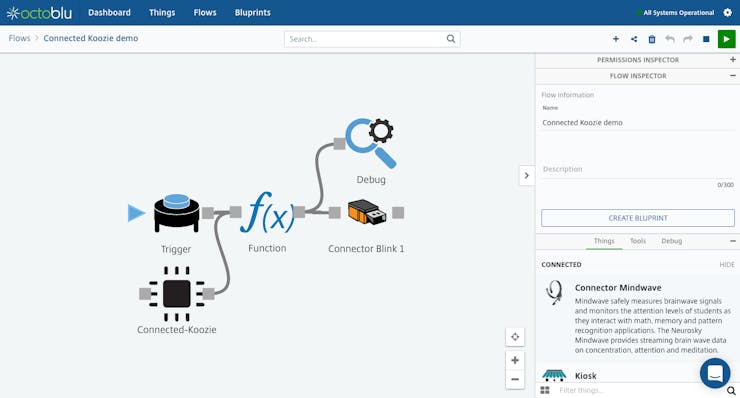Click the Connected-Koozie input port
Viewport: 740px width, 398px height.
point(145,294)
